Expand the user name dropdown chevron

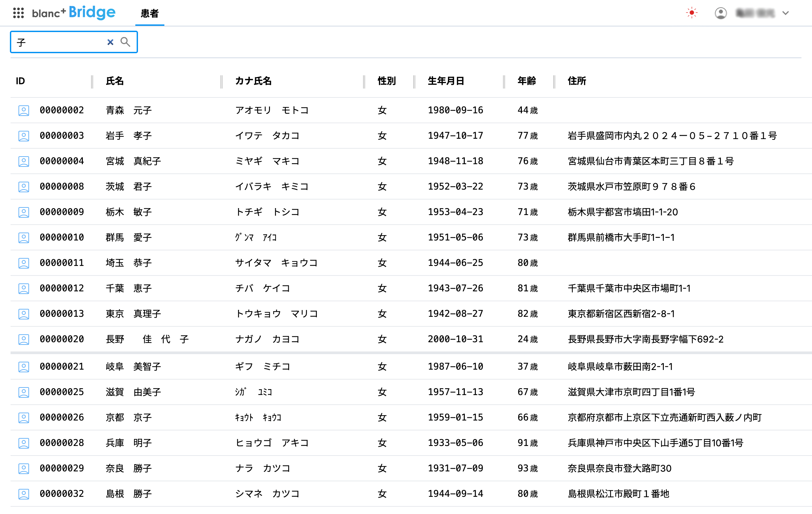click(x=786, y=13)
